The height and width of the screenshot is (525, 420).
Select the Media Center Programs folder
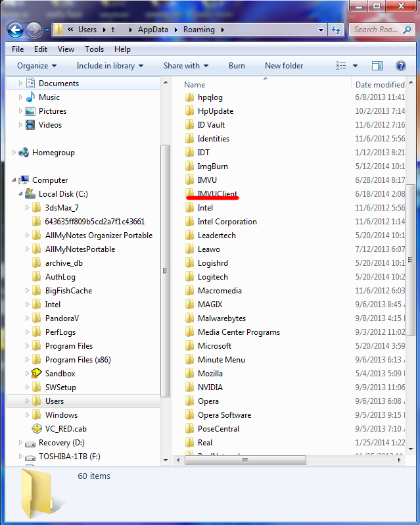point(239,332)
